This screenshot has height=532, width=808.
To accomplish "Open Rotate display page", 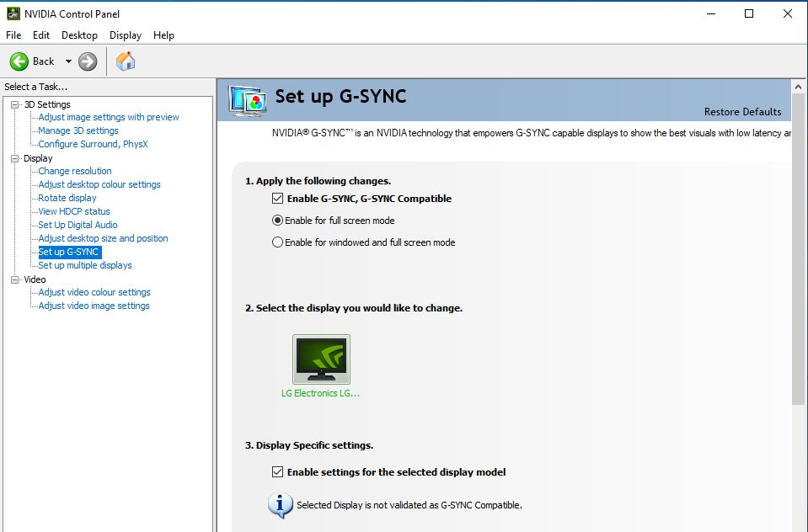I will pos(67,197).
